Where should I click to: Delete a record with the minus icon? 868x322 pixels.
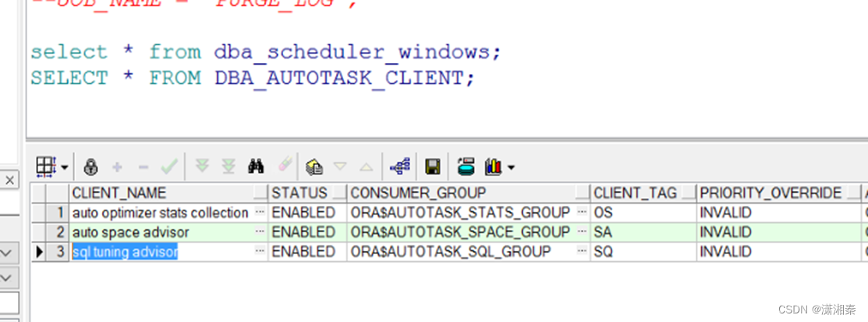tap(143, 167)
